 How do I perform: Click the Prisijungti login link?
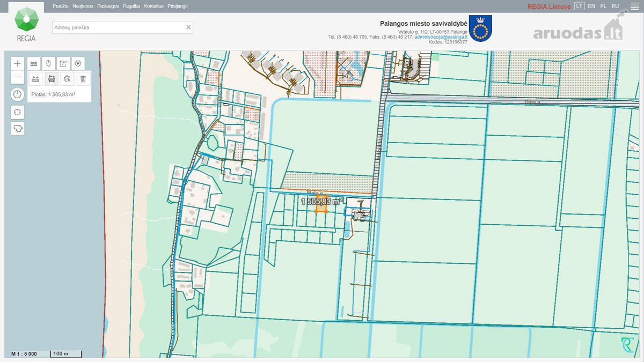(x=178, y=6)
